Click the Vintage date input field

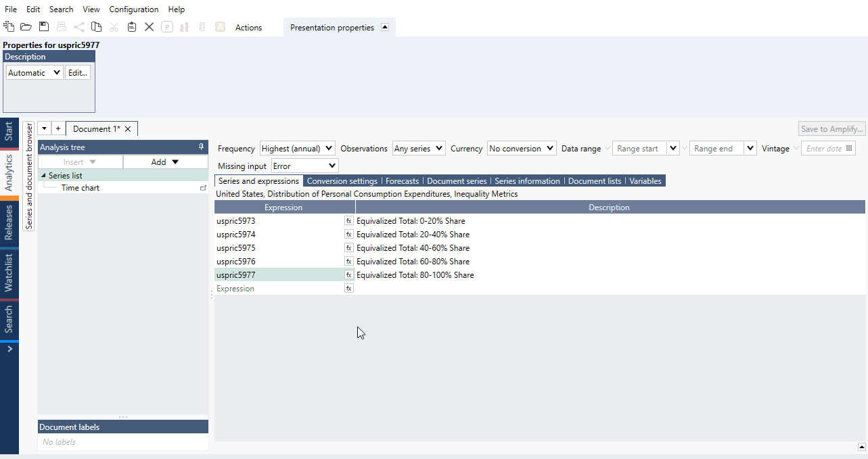(x=823, y=149)
